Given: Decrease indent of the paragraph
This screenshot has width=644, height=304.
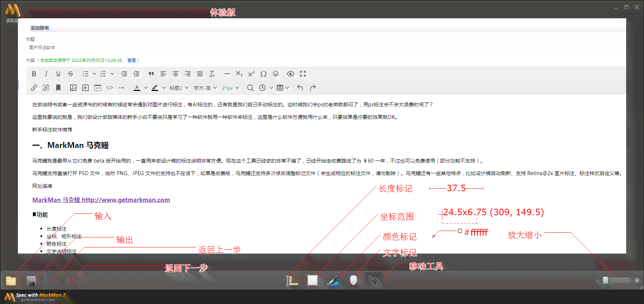Looking at the screenshot, I should (x=136, y=74).
